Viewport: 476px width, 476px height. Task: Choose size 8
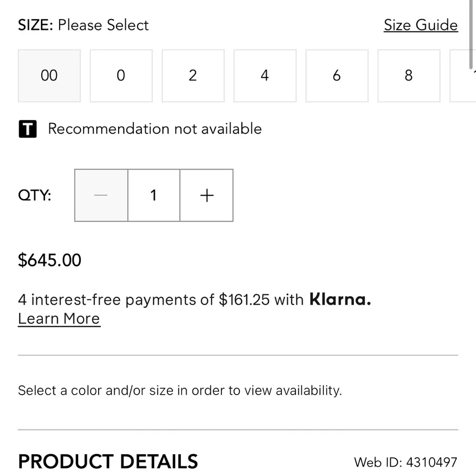click(x=408, y=76)
